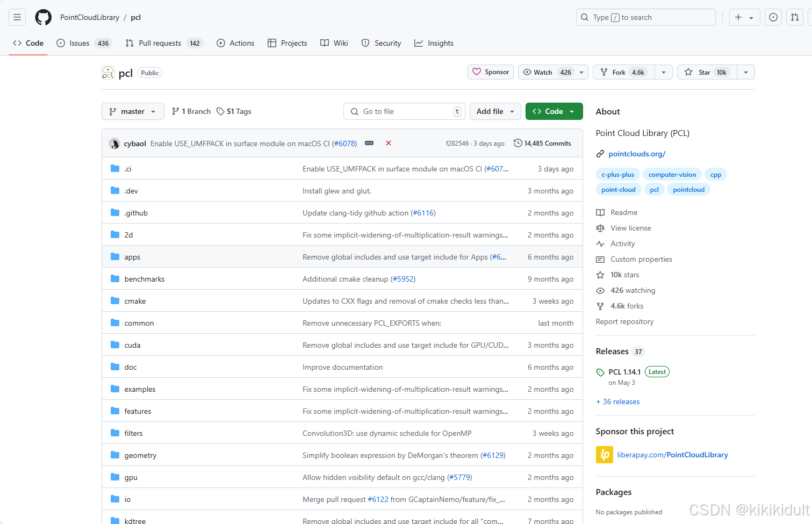Expand the Add file dropdown
Screen dimensions: 812x524
coord(495,111)
